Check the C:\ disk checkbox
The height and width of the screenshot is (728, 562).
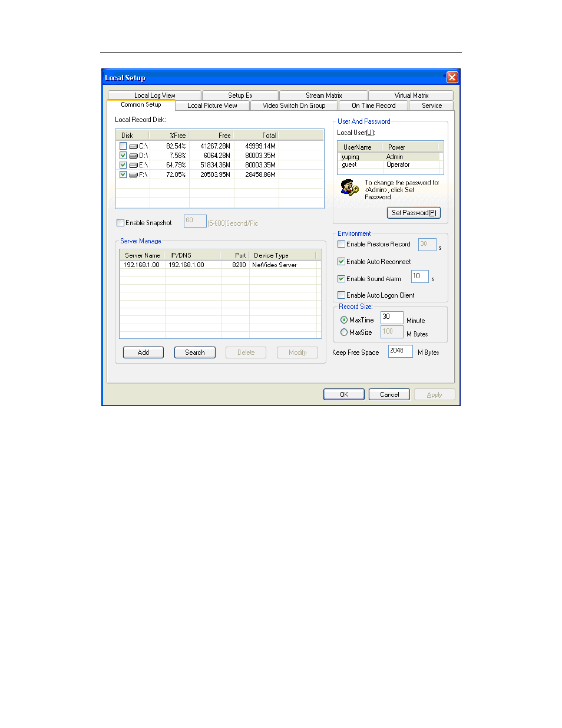[123, 146]
